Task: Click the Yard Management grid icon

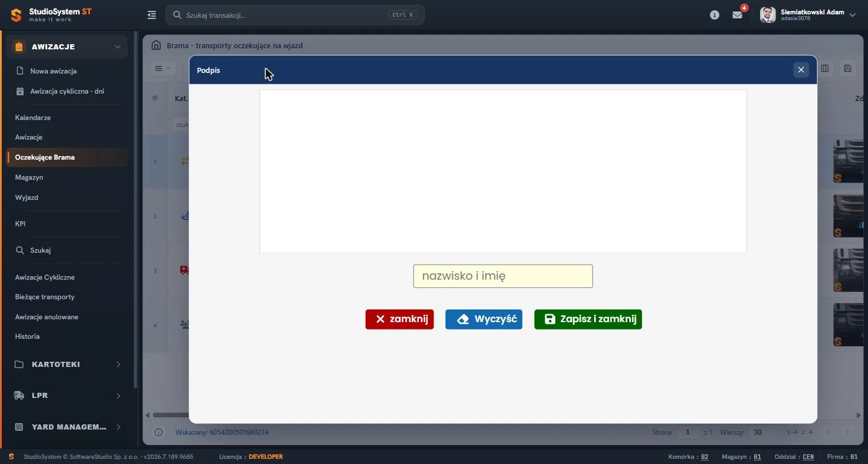Action: pyautogui.click(x=19, y=427)
